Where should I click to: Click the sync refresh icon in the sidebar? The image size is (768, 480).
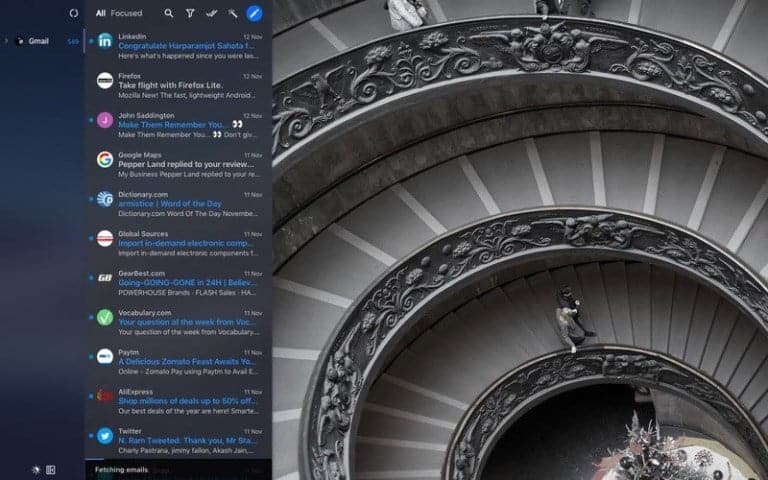tap(73, 13)
